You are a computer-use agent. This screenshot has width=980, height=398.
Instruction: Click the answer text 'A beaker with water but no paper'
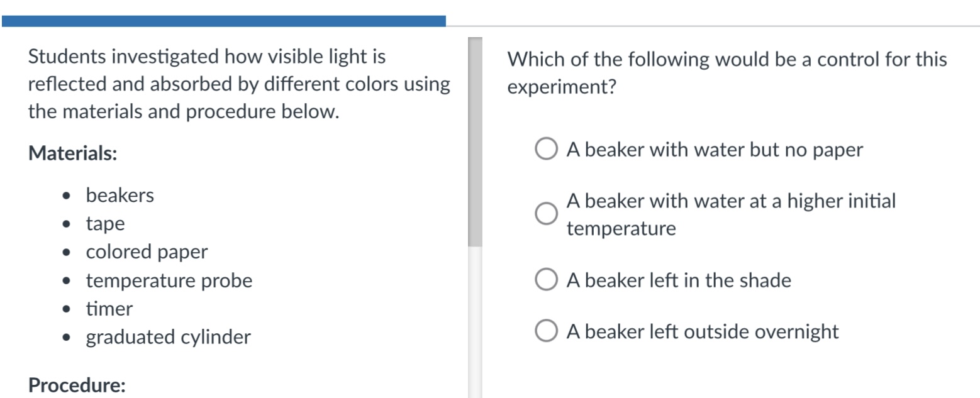coord(715,150)
